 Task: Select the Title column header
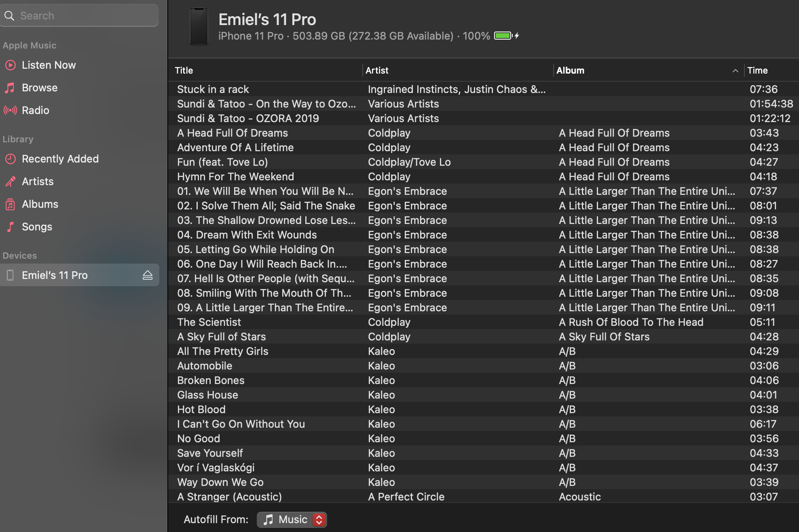click(184, 71)
